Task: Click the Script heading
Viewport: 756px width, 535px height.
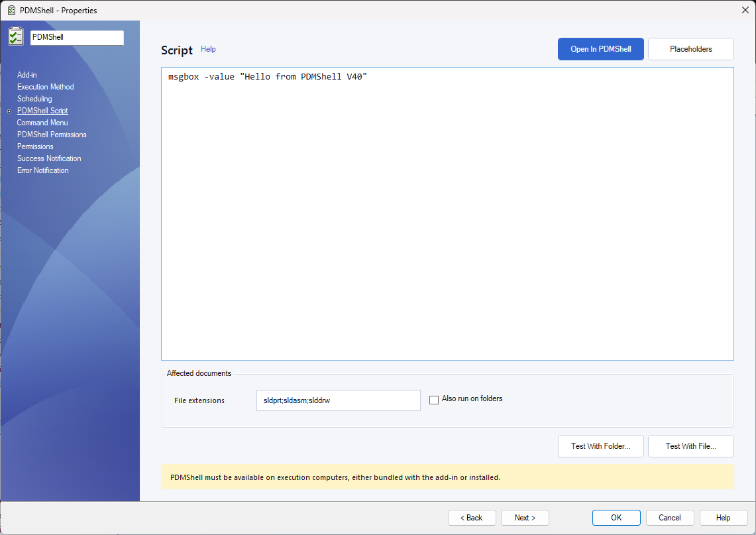Action: 177,50
